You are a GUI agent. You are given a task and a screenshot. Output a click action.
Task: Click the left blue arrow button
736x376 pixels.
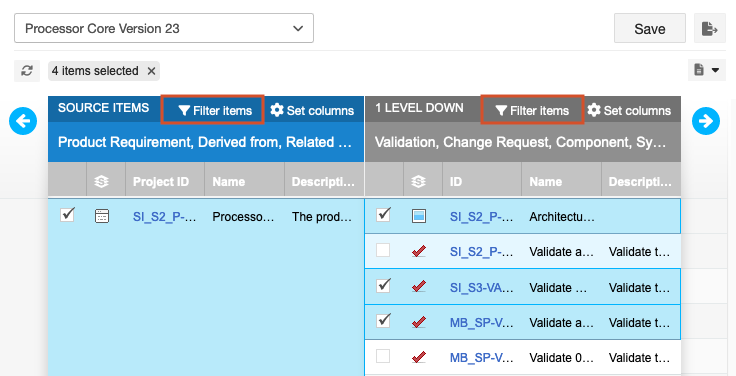[23, 121]
